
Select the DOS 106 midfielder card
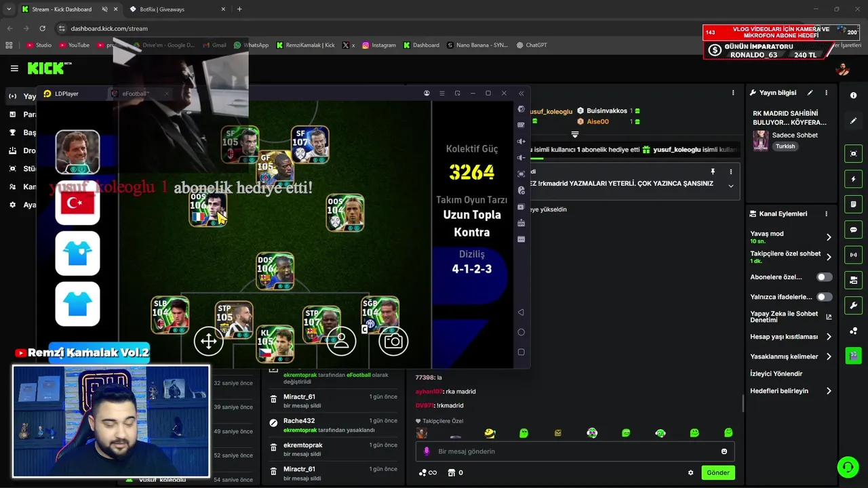pyautogui.click(x=275, y=271)
